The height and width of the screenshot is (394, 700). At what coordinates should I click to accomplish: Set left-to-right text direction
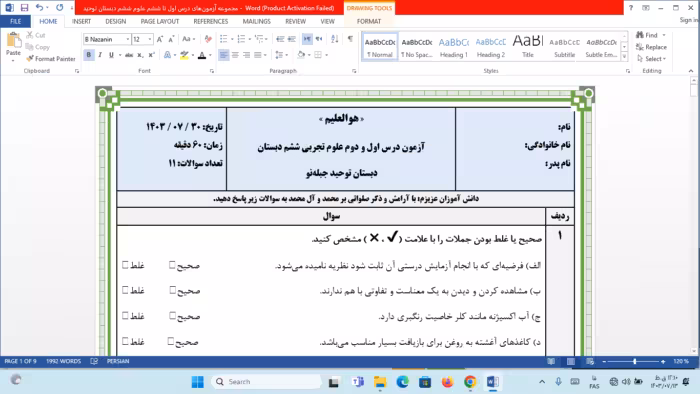pos(307,39)
